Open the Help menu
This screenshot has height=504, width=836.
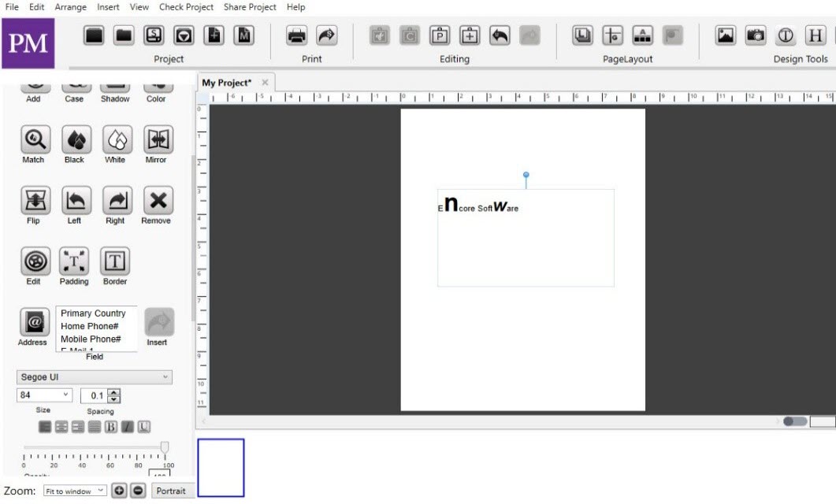point(296,7)
